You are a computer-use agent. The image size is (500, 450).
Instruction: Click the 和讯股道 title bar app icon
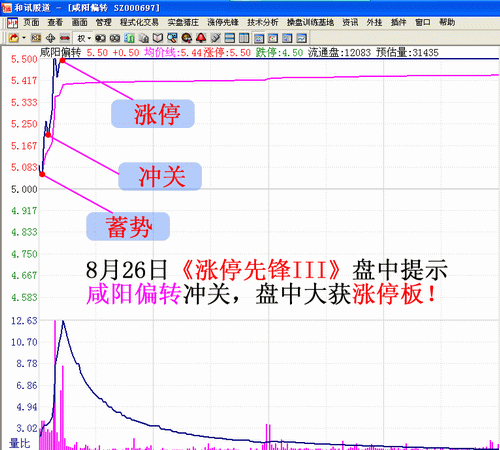tap(7, 7)
